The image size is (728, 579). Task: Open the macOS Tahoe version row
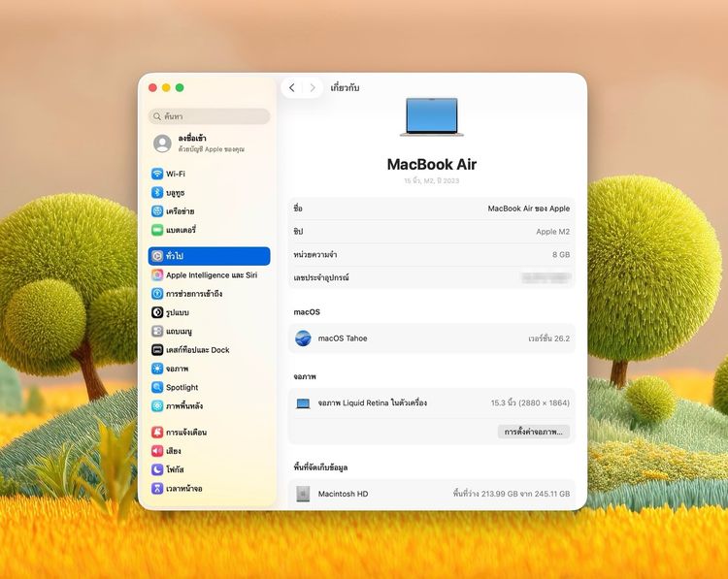point(432,338)
